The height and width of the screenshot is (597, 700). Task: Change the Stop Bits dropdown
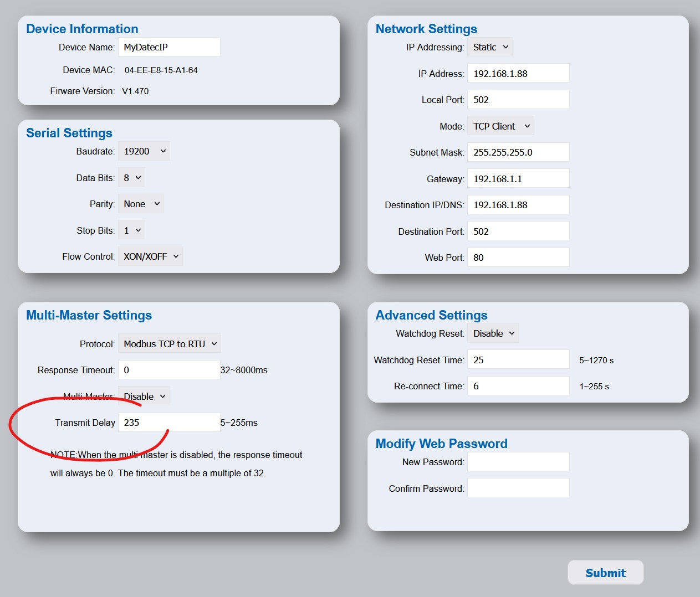pos(131,230)
